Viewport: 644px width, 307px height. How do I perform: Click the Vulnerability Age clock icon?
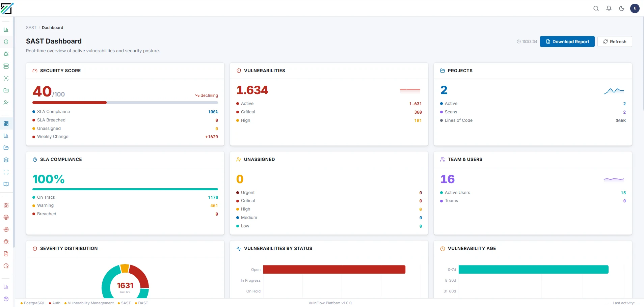click(x=442, y=249)
